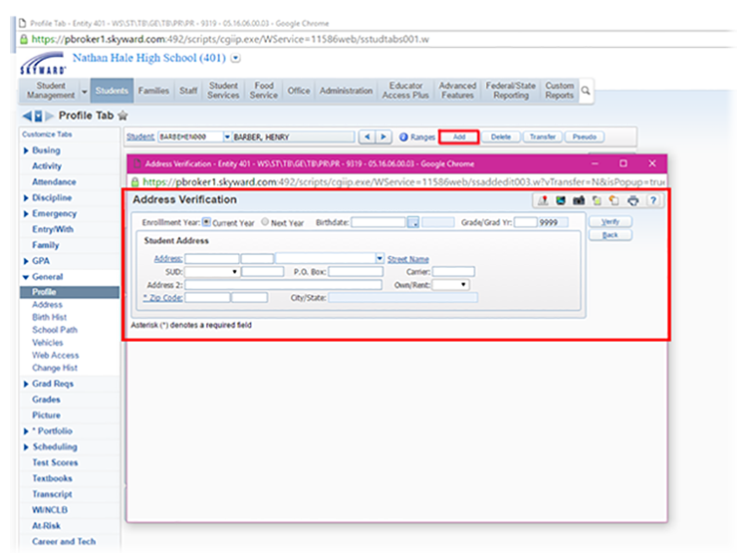
Task: Open the Families tab
Action: [x=152, y=91]
